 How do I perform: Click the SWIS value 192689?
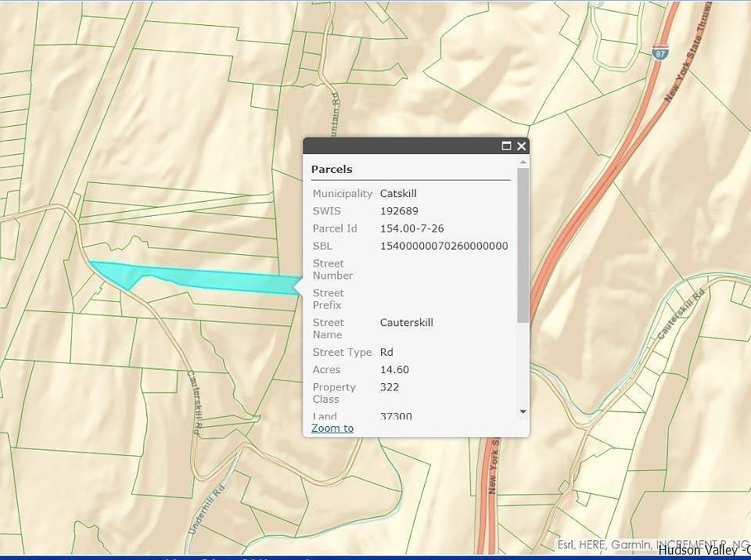point(399,211)
